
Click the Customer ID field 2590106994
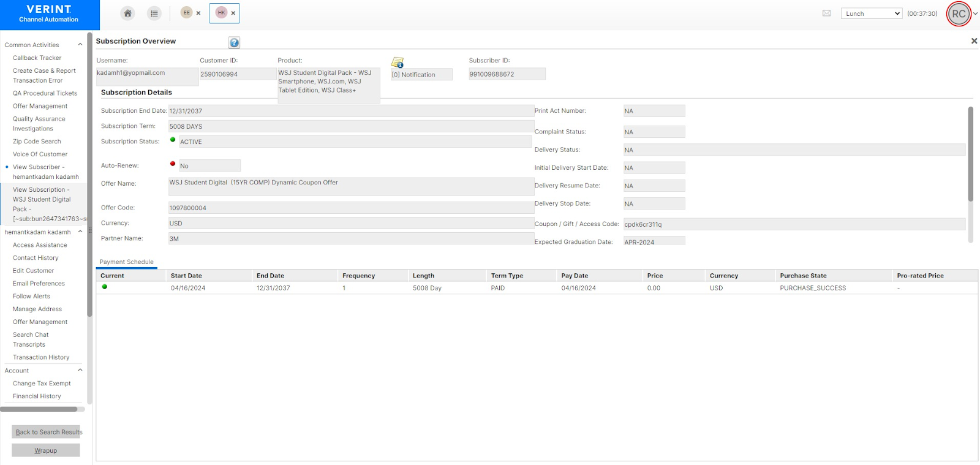coord(238,74)
